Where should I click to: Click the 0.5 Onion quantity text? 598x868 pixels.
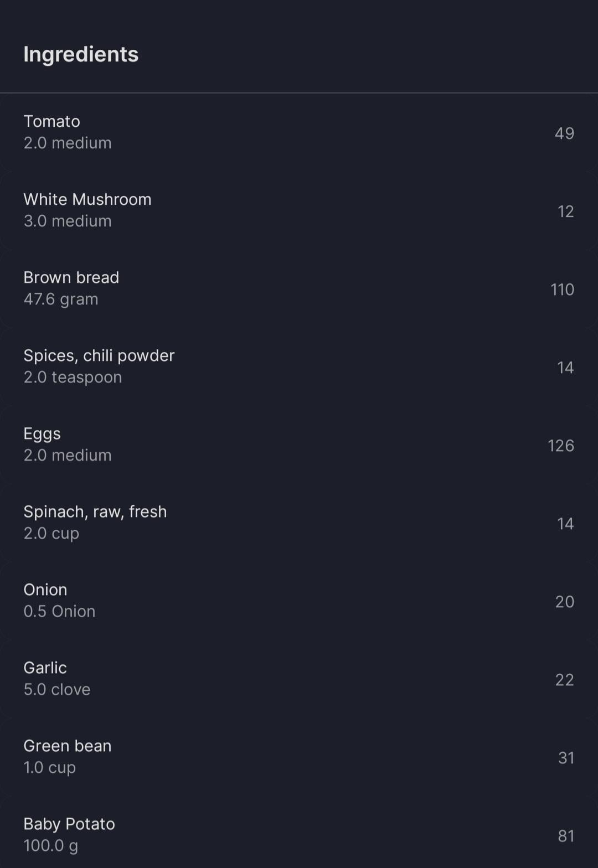coord(59,611)
